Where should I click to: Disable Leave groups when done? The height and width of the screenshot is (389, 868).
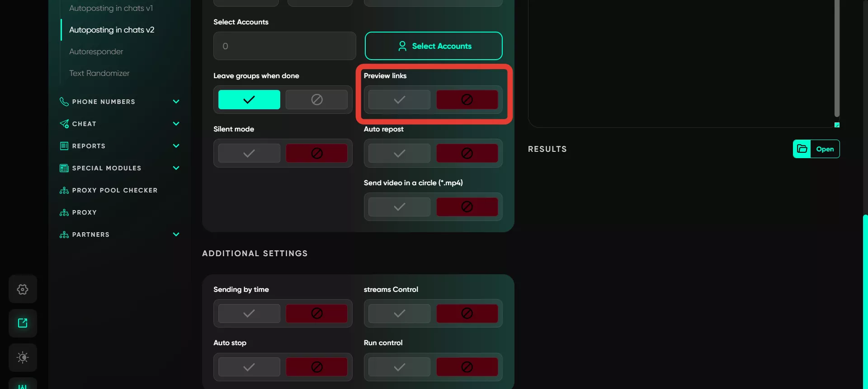pyautogui.click(x=316, y=99)
